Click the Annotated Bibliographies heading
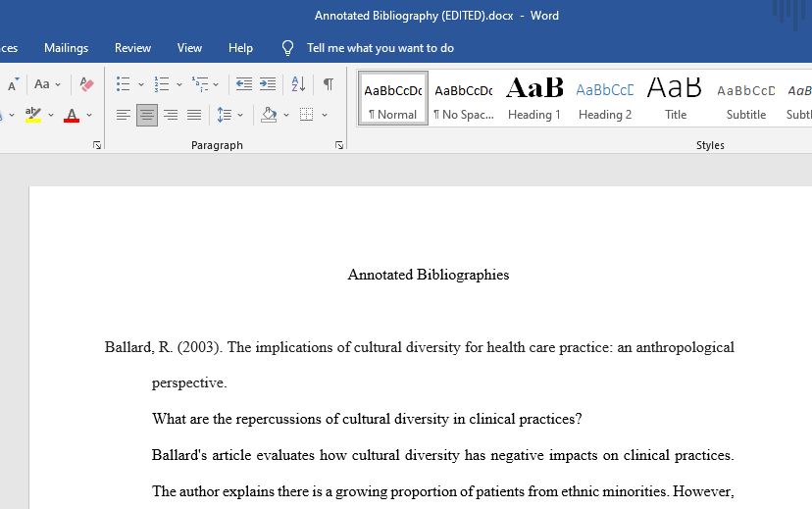The image size is (812, 509). click(x=429, y=275)
